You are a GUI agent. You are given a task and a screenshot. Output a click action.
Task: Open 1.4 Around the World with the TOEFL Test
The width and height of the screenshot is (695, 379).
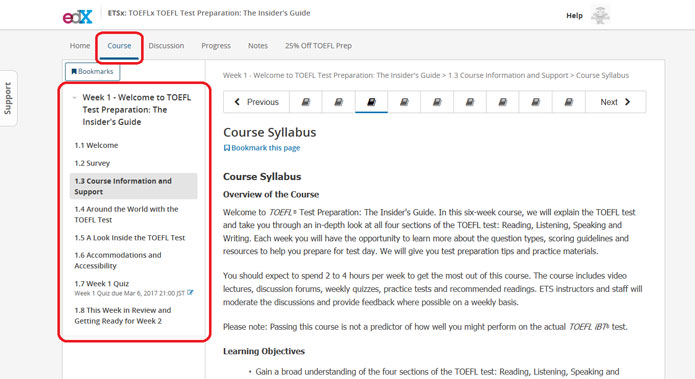click(126, 215)
